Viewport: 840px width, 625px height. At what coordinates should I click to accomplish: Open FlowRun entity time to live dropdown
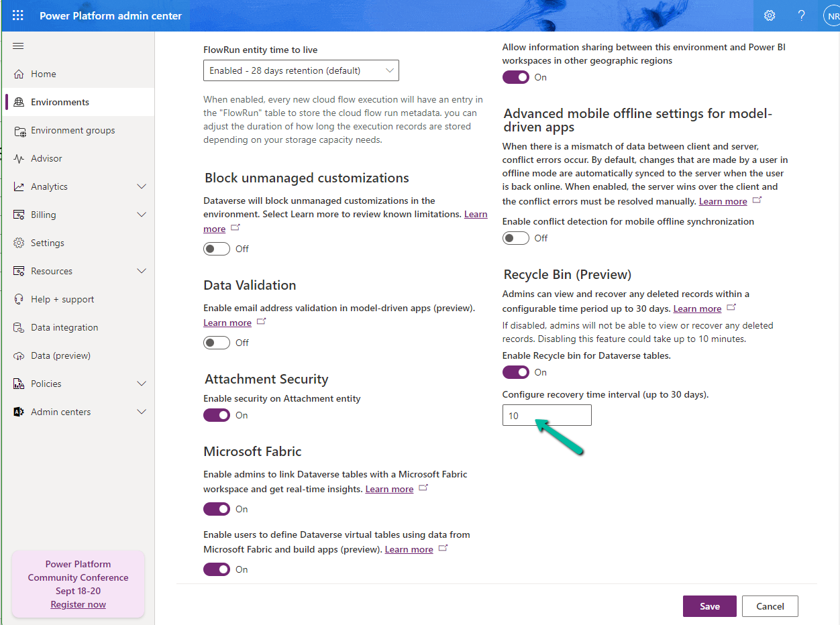[x=301, y=70]
